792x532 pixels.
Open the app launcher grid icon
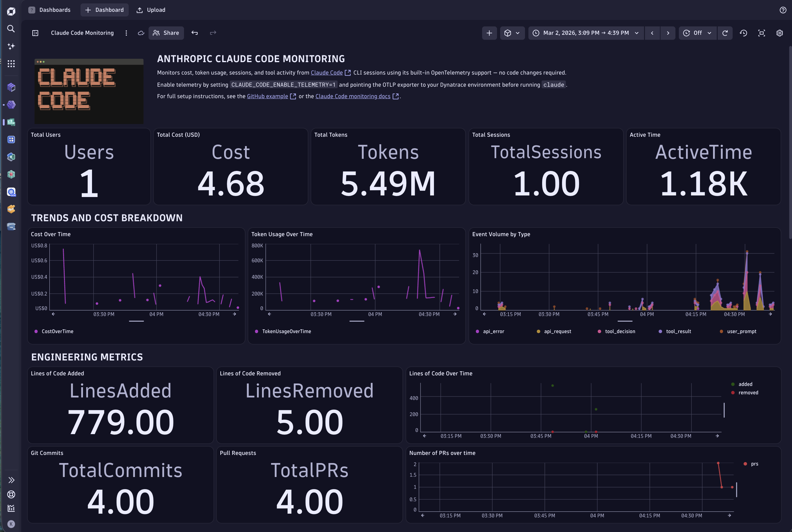11,64
